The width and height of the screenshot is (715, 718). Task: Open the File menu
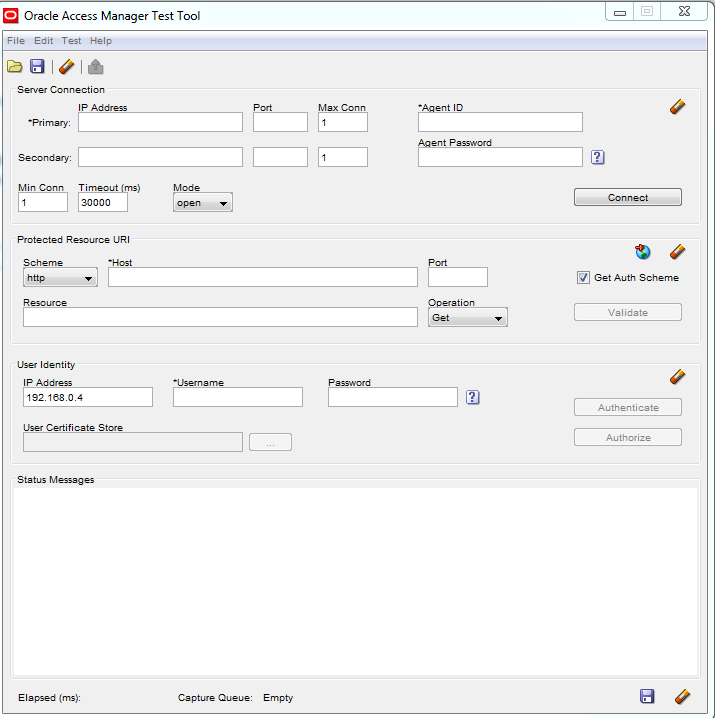click(16, 41)
